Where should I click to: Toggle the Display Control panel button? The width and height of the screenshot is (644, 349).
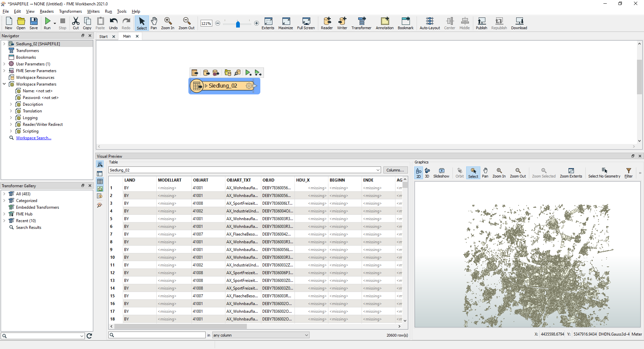[x=100, y=173]
